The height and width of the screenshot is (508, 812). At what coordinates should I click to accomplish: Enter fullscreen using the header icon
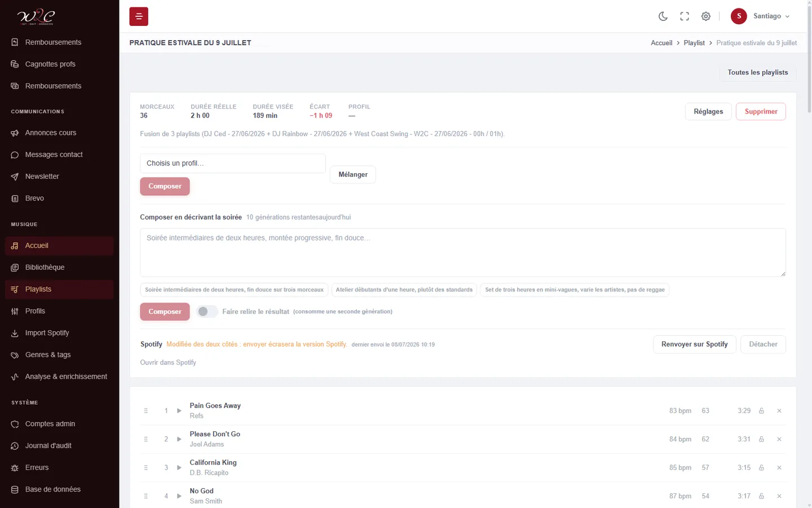pos(685,16)
